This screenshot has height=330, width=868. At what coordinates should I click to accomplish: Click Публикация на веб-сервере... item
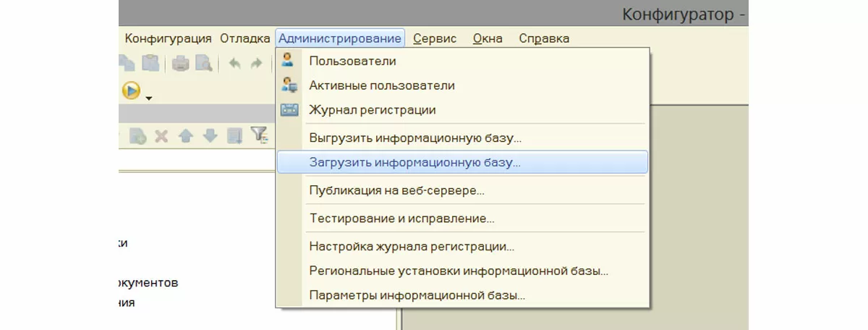(x=396, y=191)
